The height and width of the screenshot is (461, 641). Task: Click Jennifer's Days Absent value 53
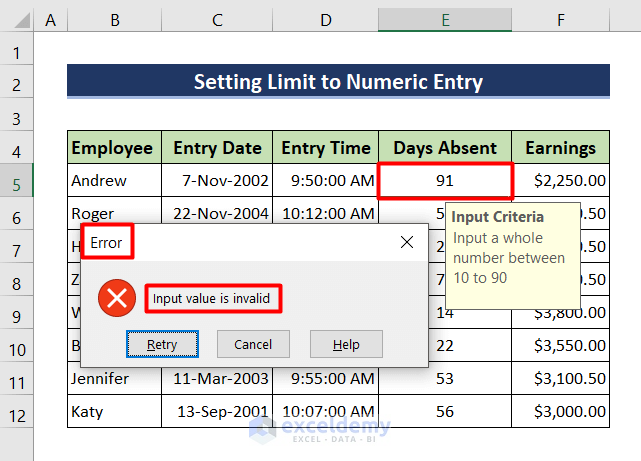click(445, 379)
